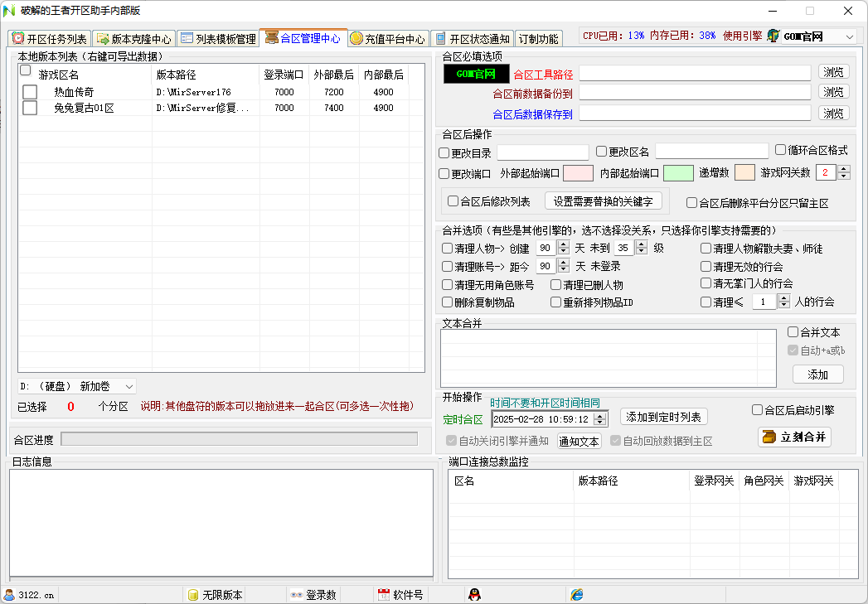Click the user icon next to 3122.cn
The image size is (868, 604).
coord(9,595)
